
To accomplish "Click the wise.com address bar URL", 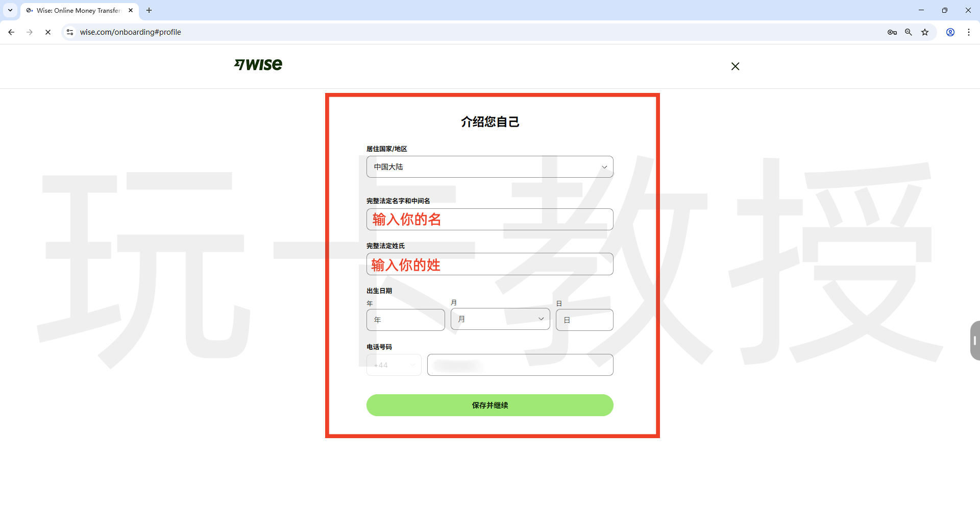I will click(x=131, y=32).
